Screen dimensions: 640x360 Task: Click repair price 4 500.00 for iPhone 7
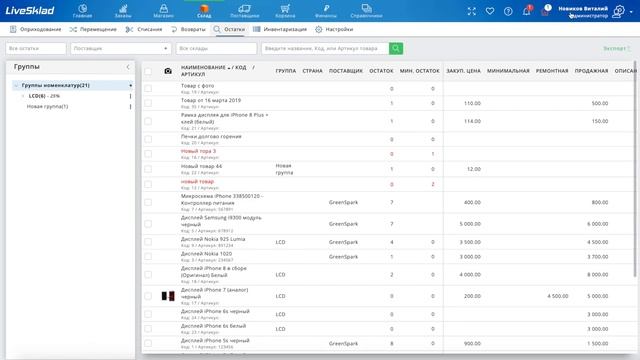tap(558, 296)
